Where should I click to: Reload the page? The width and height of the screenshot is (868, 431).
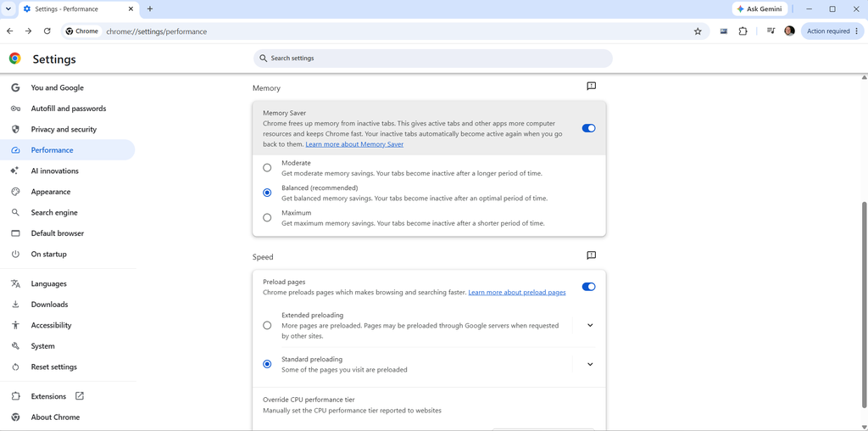47,31
